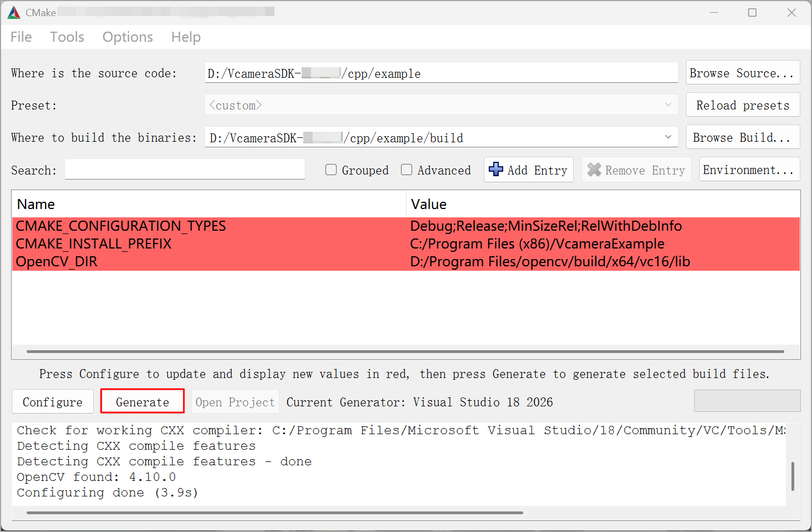
Task: Open the Help menu
Action: click(x=186, y=37)
